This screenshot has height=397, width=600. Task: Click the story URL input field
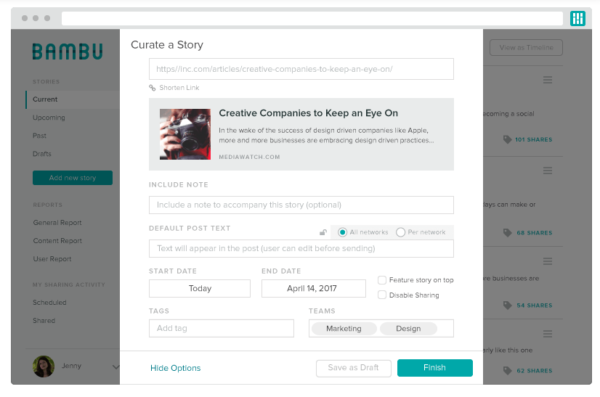point(301,69)
